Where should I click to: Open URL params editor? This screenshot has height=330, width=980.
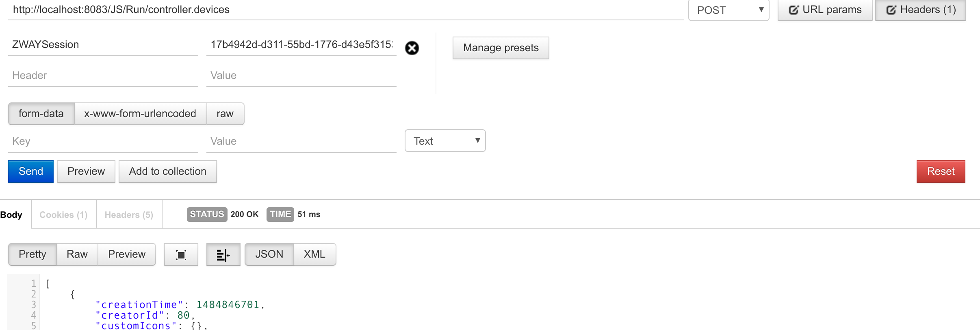(825, 10)
